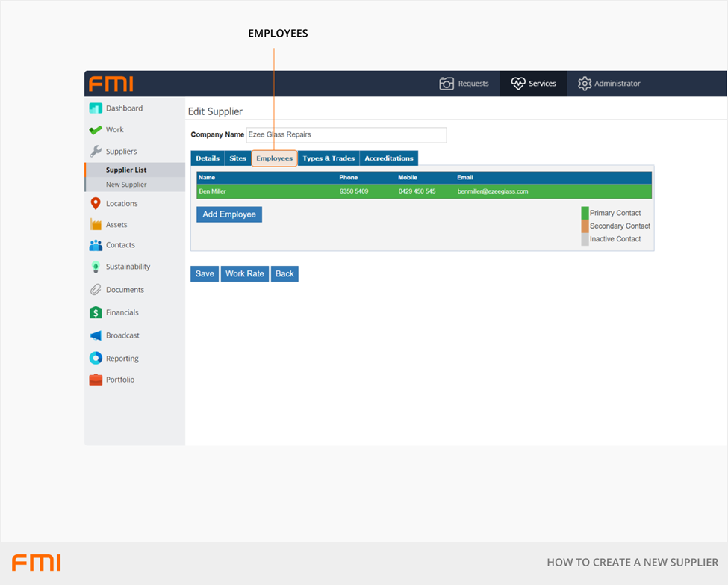The image size is (728, 585).
Task: Select the Sustainability lightbulb icon
Action: point(96,267)
